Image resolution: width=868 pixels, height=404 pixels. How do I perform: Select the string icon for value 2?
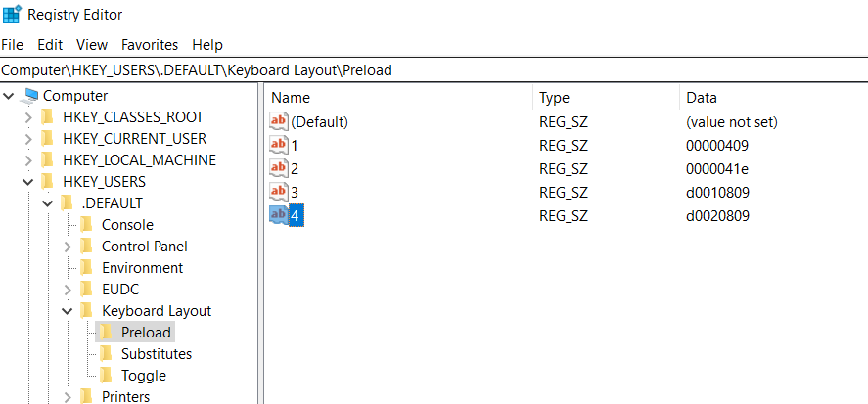coord(279,169)
